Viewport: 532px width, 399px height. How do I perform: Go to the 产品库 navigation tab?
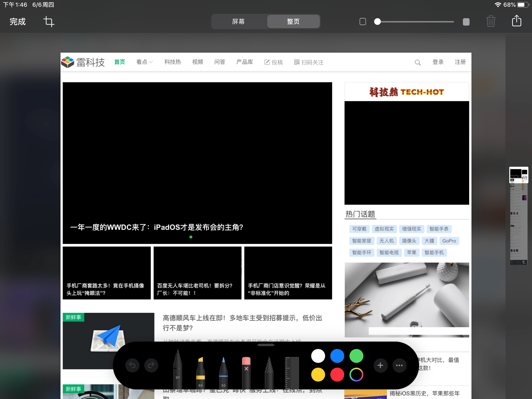tap(245, 62)
